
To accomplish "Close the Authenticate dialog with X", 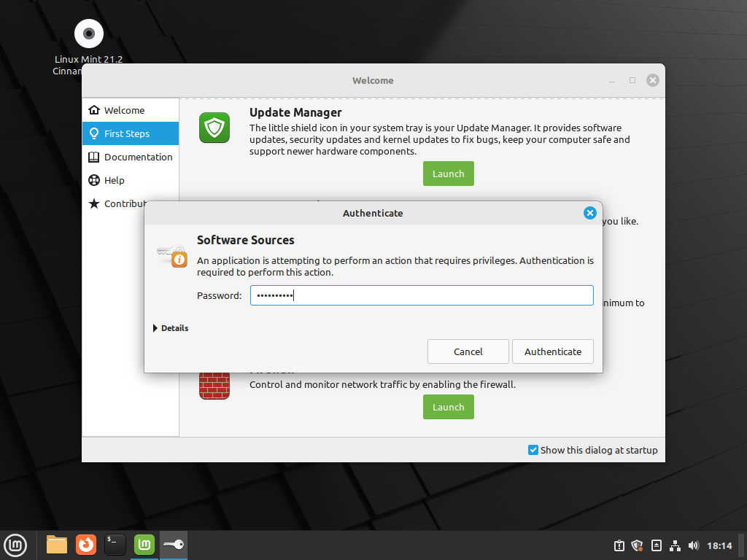I will pyautogui.click(x=590, y=213).
